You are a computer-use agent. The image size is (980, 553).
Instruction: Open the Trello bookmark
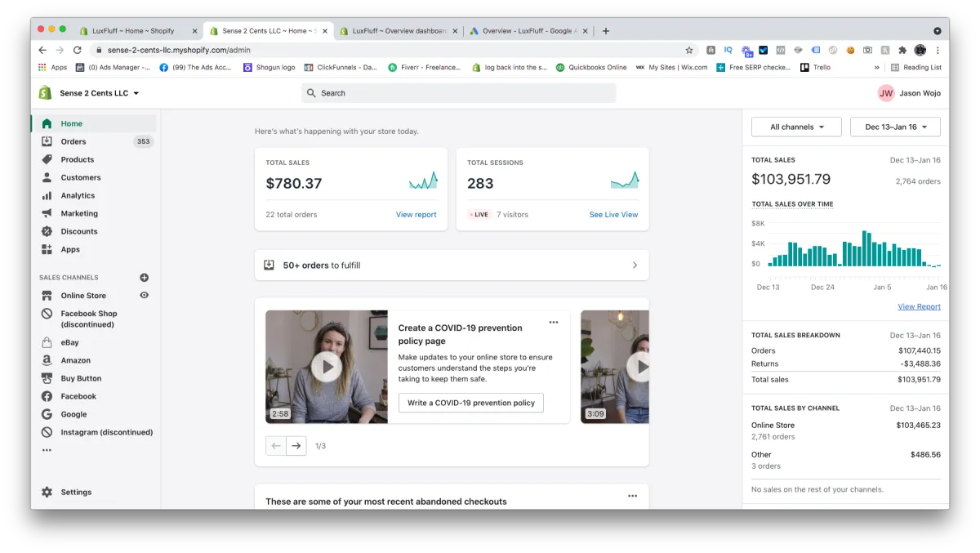tap(815, 67)
